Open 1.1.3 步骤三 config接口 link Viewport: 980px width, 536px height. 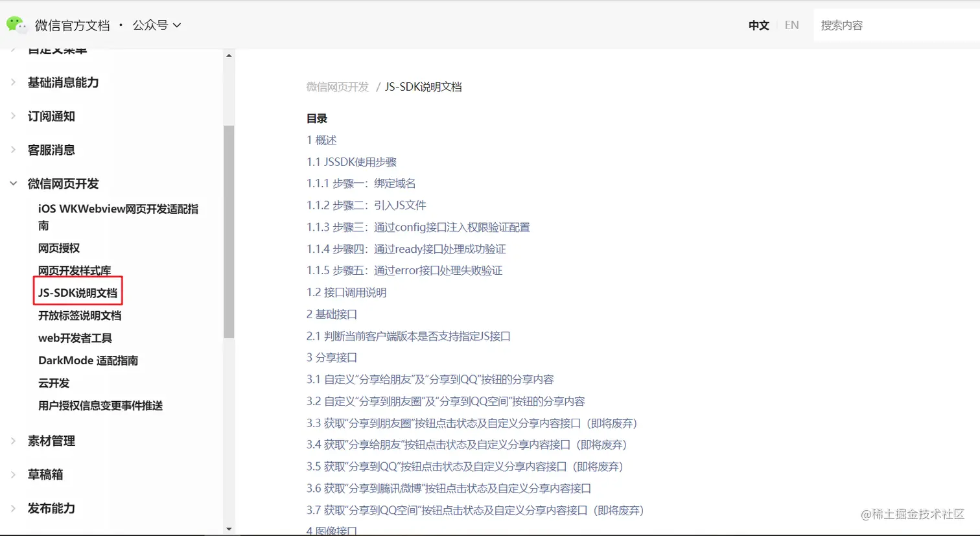[x=418, y=227]
